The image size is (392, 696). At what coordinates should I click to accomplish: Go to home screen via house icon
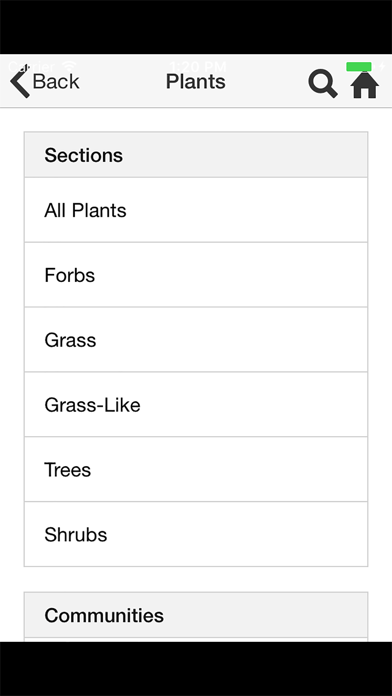point(365,84)
